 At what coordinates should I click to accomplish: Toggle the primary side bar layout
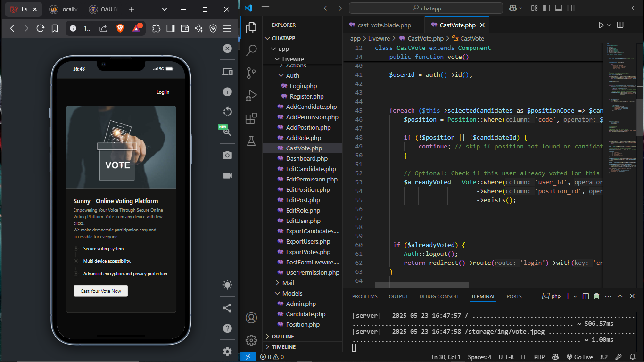point(546,8)
